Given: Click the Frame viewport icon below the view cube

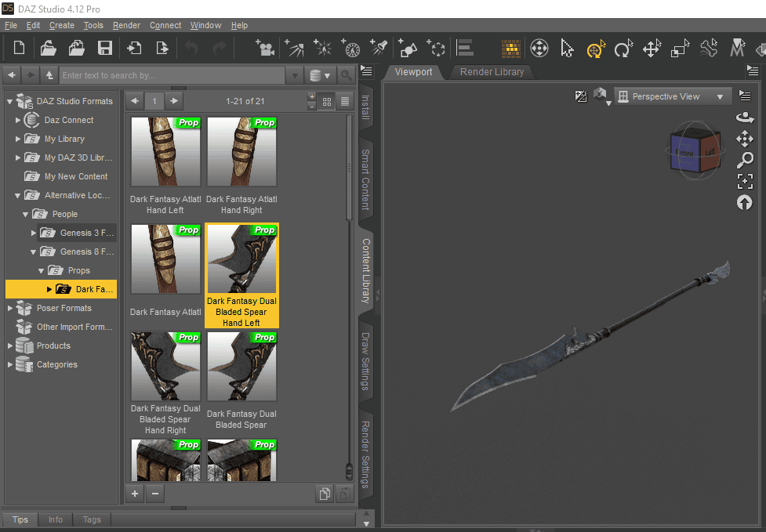Looking at the screenshot, I should click(x=745, y=181).
